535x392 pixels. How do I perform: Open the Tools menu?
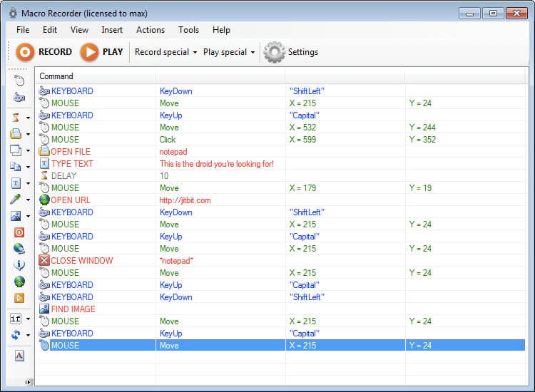189,30
